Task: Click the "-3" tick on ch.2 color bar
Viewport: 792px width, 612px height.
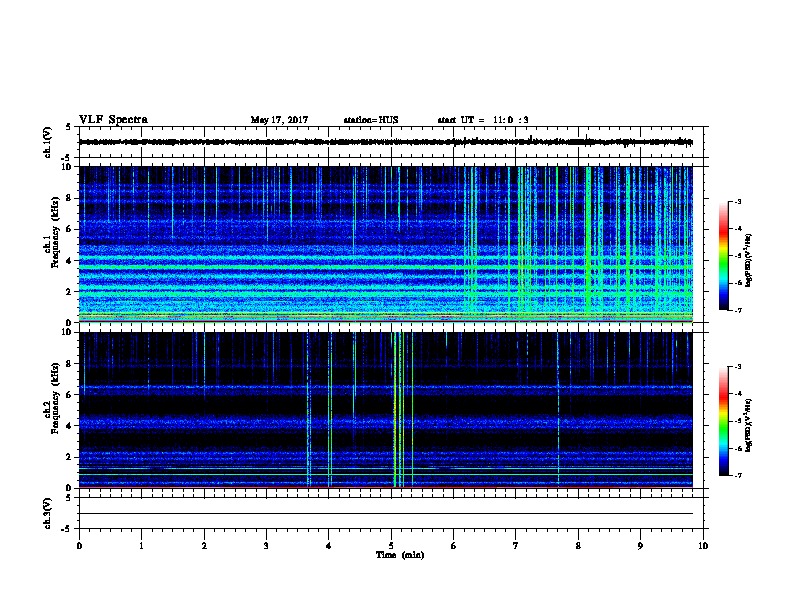Action: click(x=737, y=367)
